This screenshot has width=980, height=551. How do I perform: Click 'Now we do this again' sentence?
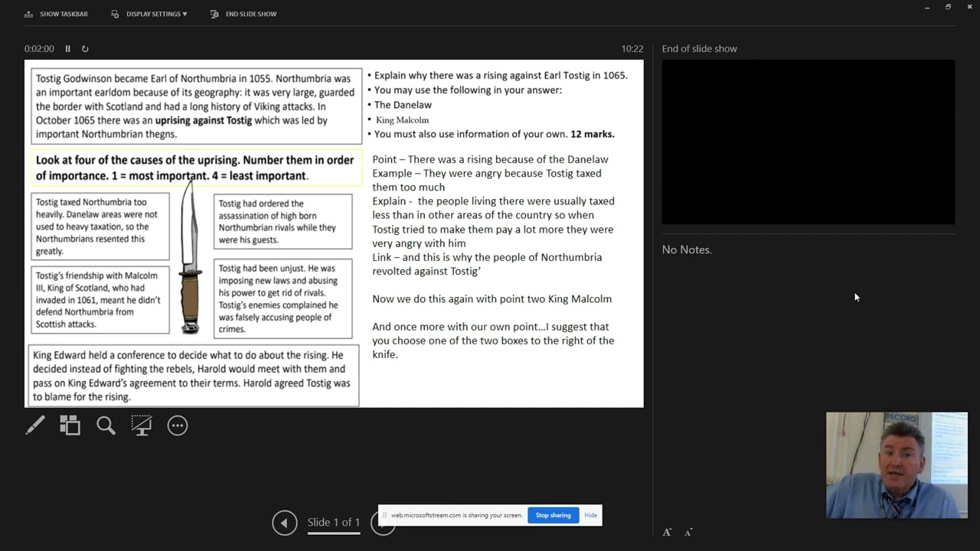click(492, 299)
